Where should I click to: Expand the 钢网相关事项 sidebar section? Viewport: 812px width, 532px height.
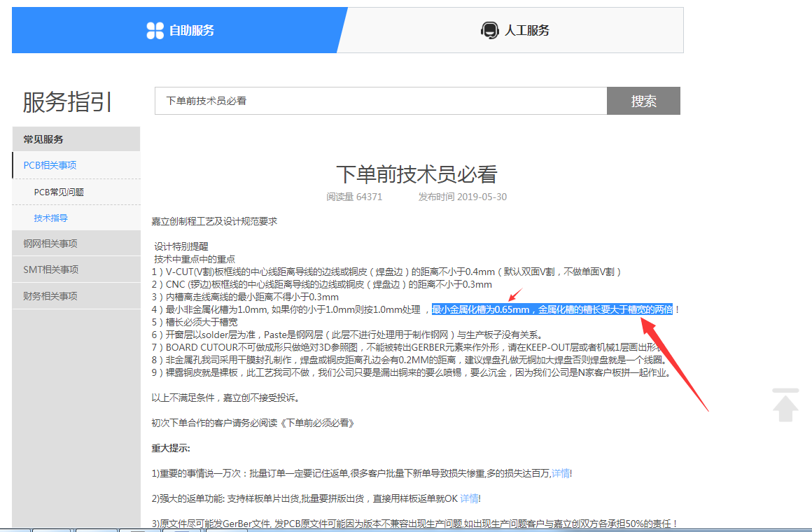point(50,244)
